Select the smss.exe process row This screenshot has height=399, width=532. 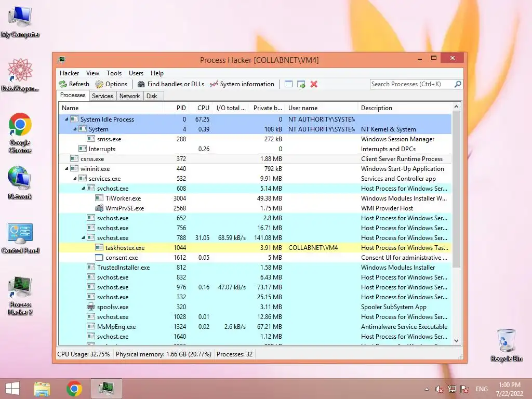point(255,139)
